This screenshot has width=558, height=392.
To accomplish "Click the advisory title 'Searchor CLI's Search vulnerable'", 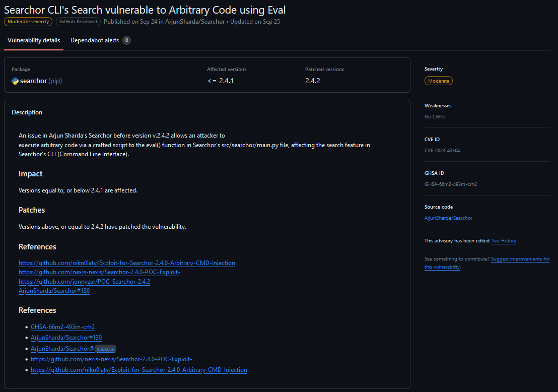I will point(145,10).
